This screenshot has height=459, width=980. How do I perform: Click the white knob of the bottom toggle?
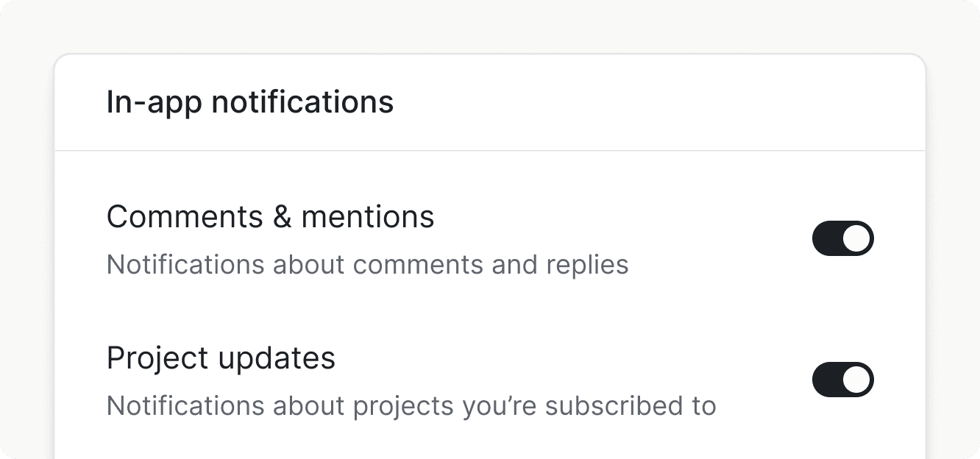[x=856, y=380]
